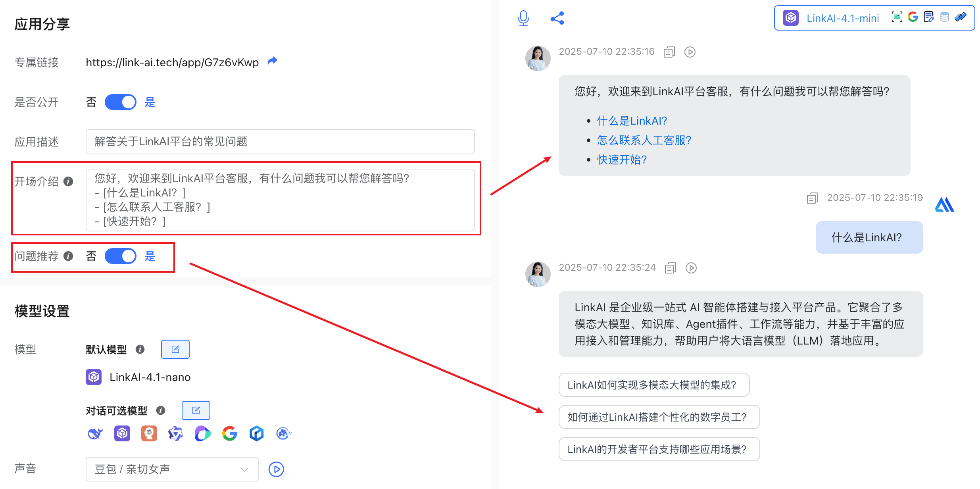The image size is (980, 489).
Task: Click the Google search icon in model bar
Action: pos(913,17)
